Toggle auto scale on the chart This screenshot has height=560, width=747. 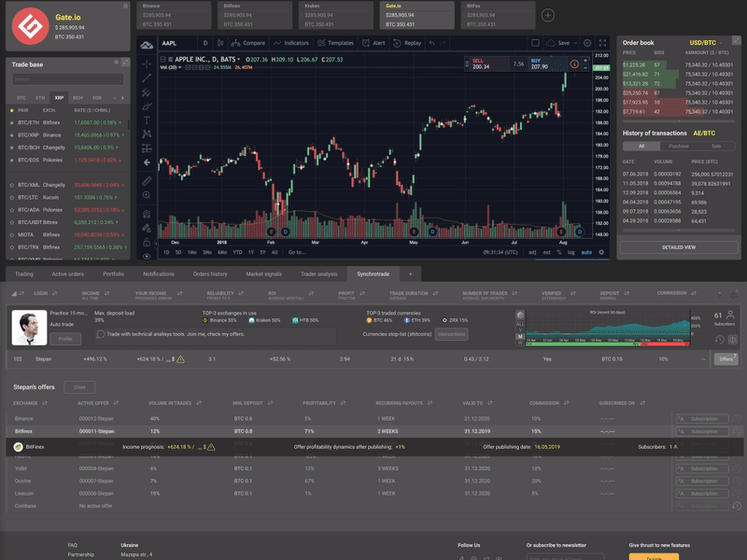[586, 252]
